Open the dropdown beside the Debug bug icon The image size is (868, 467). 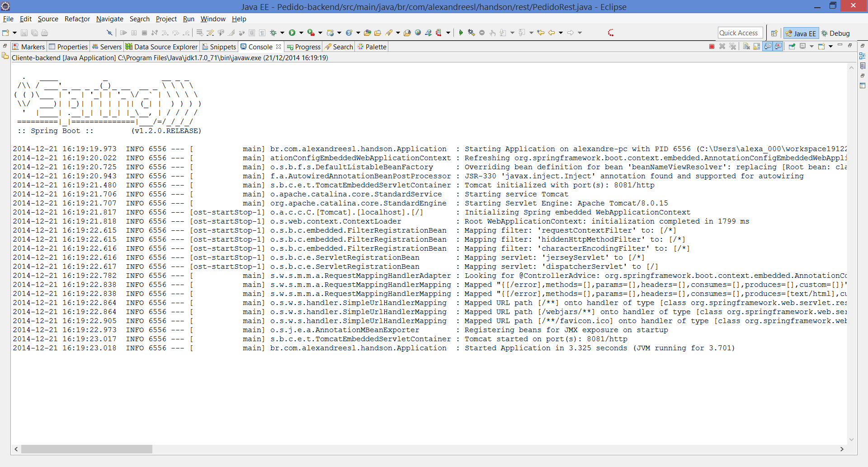[282, 33]
